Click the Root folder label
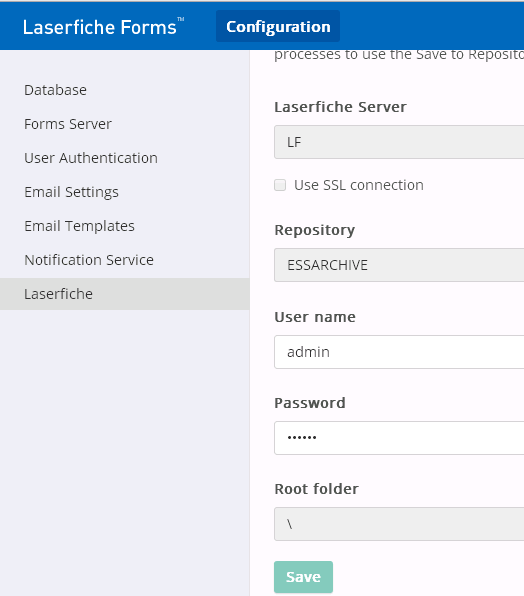The height and width of the screenshot is (596, 524). click(317, 489)
